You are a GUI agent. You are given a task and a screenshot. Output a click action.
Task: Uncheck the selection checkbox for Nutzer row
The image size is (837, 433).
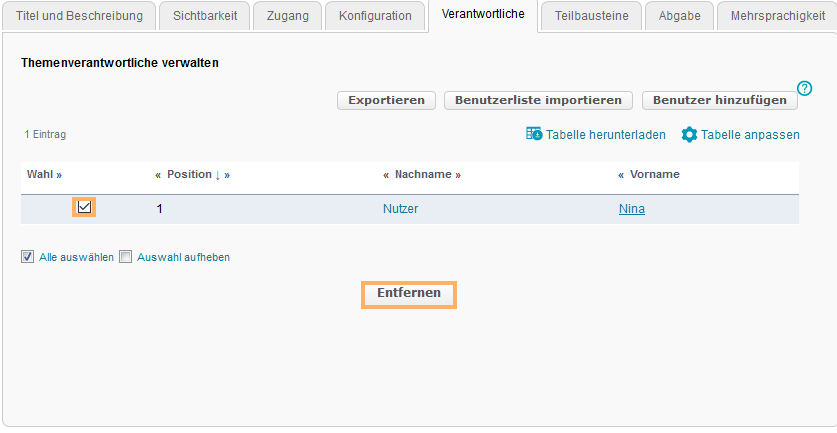[x=84, y=207]
